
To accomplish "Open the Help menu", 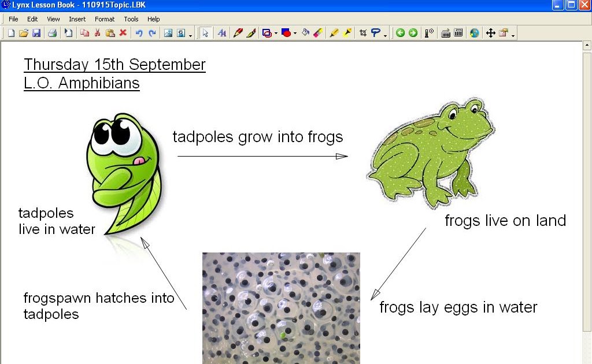I will 153,19.
